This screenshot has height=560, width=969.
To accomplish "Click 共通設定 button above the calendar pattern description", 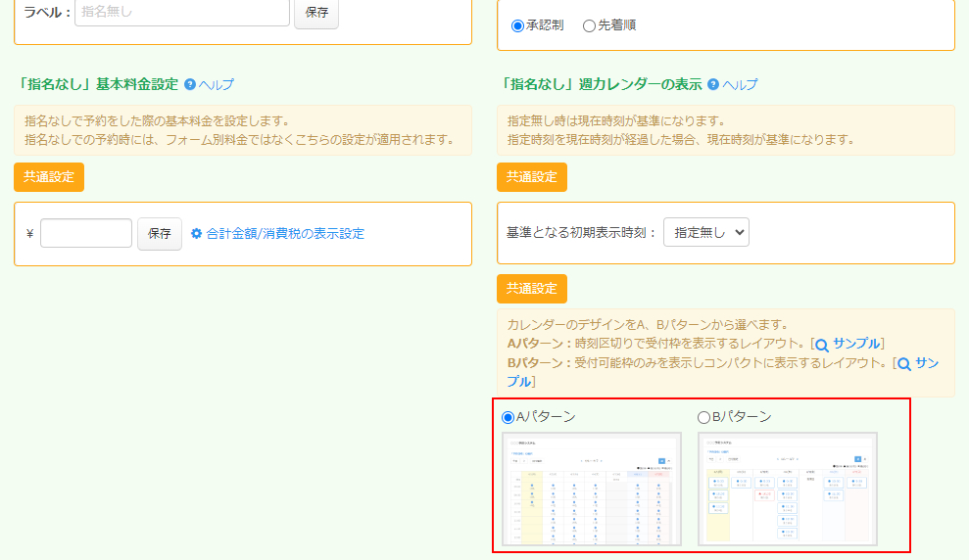I will (532, 289).
